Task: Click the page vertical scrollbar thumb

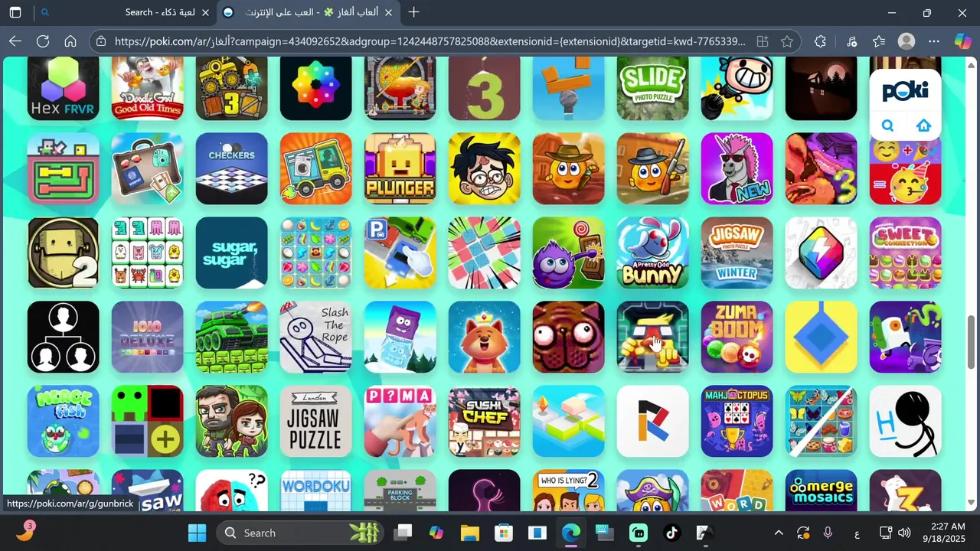Action: pyautogui.click(x=972, y=341)
